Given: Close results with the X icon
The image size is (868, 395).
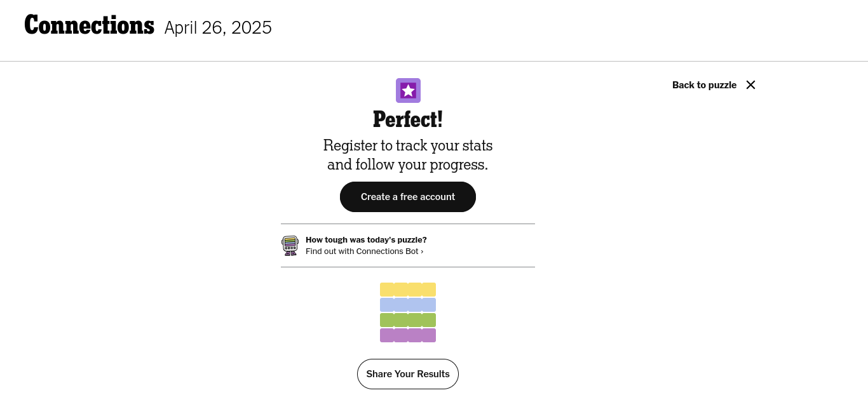Looking at the screenshot, I should coord(750,85).
